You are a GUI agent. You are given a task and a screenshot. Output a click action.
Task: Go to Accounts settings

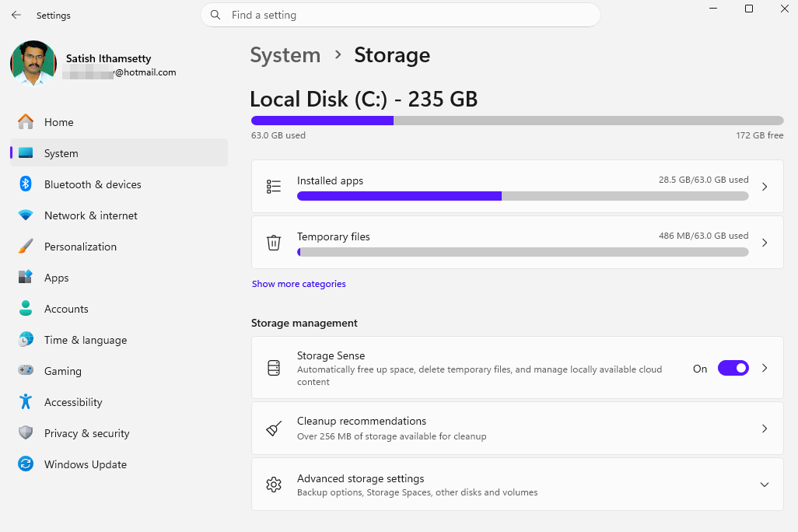[x=119, y=308]
